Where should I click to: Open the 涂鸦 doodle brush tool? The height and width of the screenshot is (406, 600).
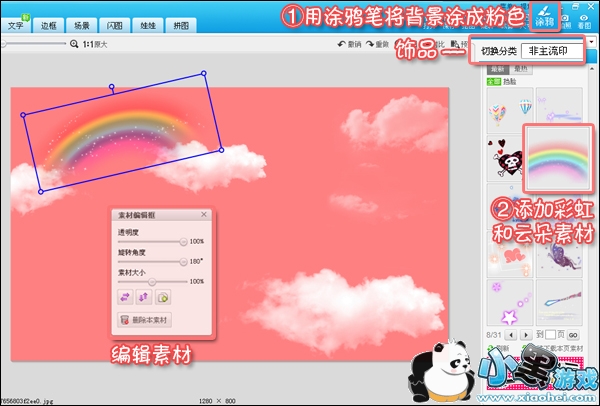[x=545, y=16]
